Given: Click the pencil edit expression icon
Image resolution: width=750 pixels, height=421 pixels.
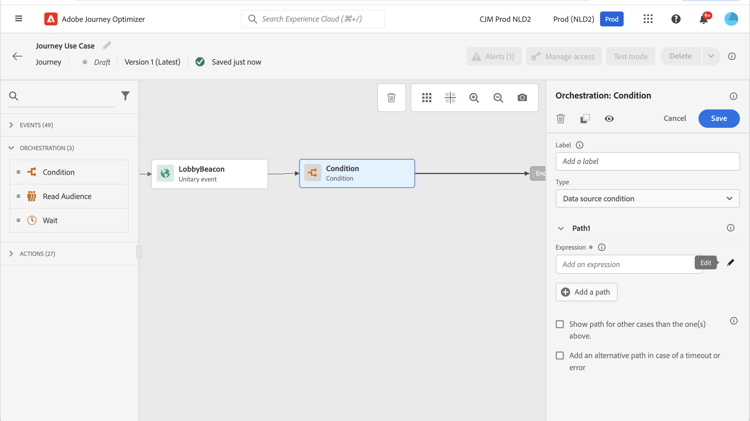Looking at the screenshot, I should pyautogui.click(x=730, y=263).
